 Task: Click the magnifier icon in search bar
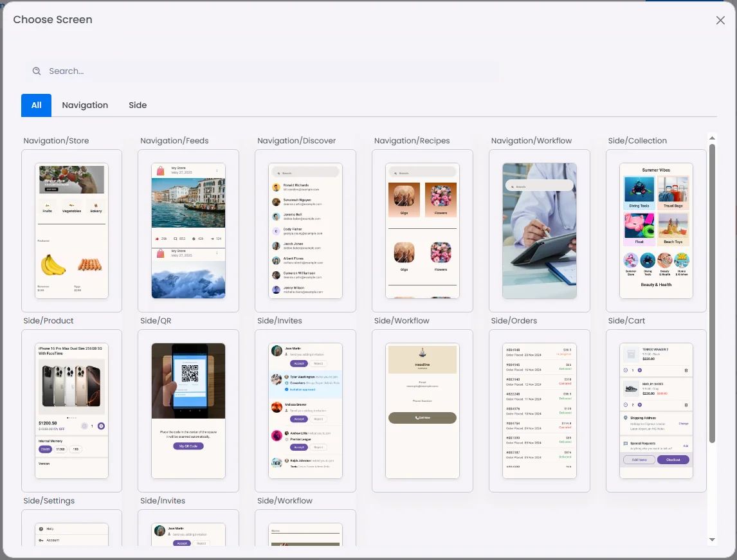tap(36, 71)
